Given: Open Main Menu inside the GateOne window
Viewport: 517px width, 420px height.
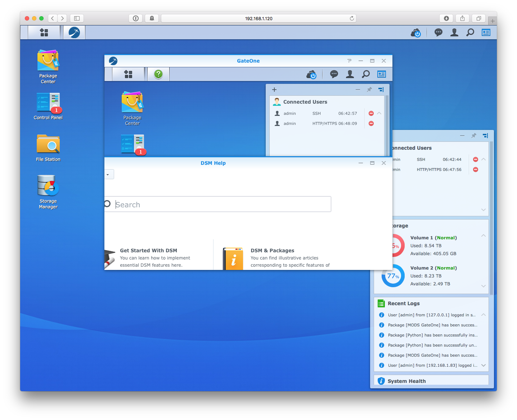Looking at the screenshot, I should 128,74.
